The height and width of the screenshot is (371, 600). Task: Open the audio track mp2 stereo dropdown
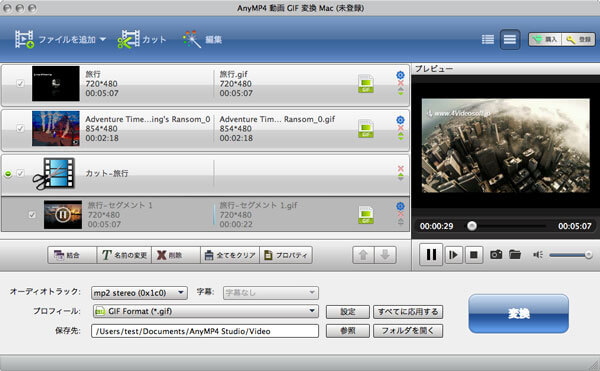click(x=139, y=293)
